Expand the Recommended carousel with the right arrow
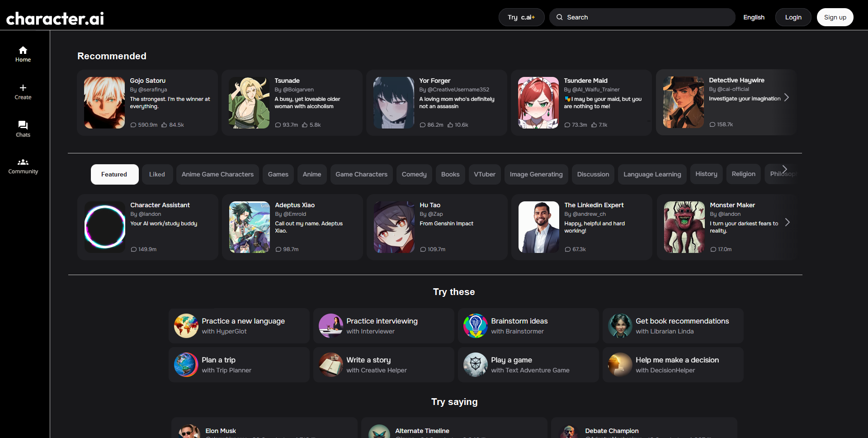Screen dimensions: 868x438 pyautogui.click(x=787, y=97)
